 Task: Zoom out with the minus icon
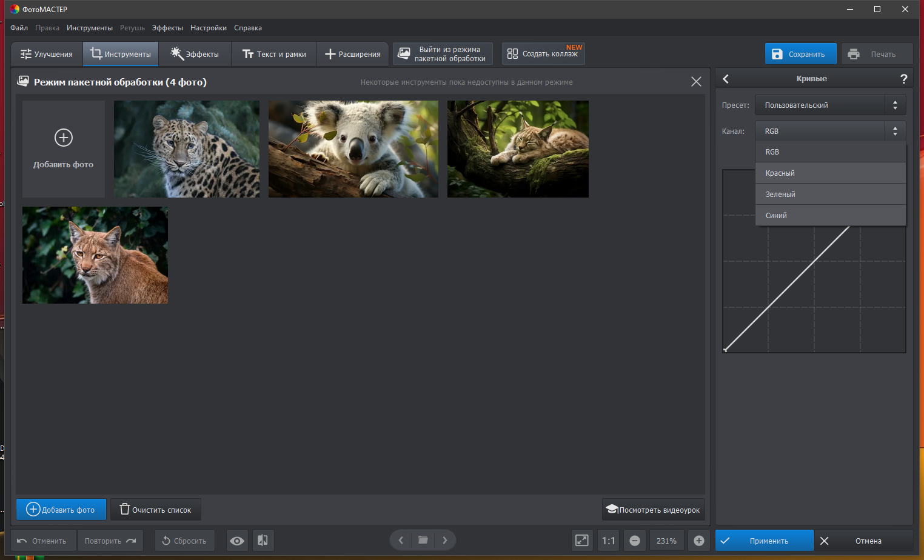click(635, 541)
